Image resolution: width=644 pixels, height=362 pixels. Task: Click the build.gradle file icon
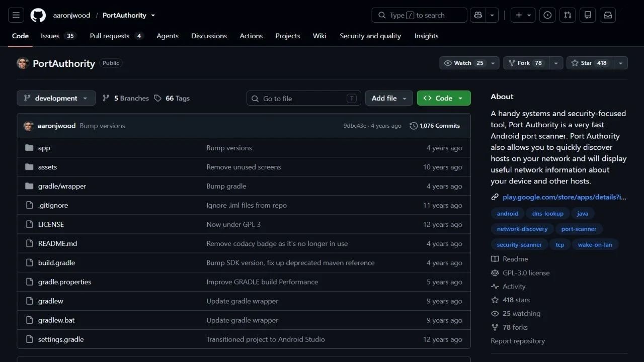(29, 262)
